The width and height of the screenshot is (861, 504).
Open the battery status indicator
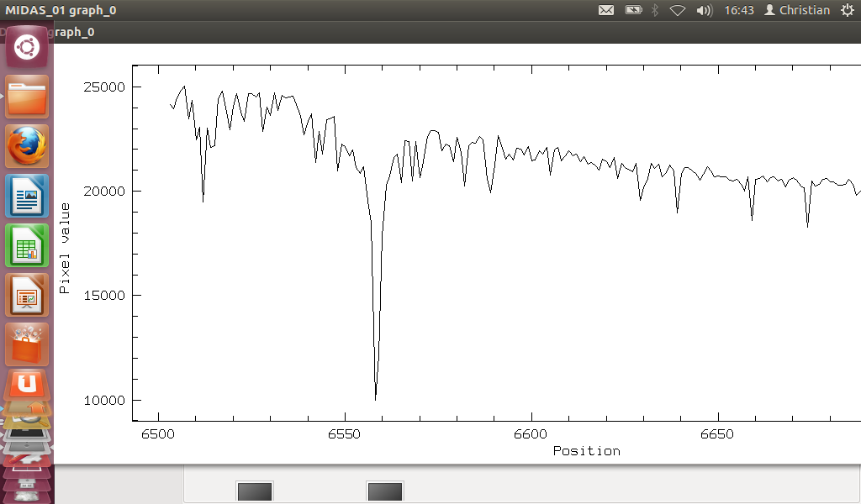coord(633,10)
